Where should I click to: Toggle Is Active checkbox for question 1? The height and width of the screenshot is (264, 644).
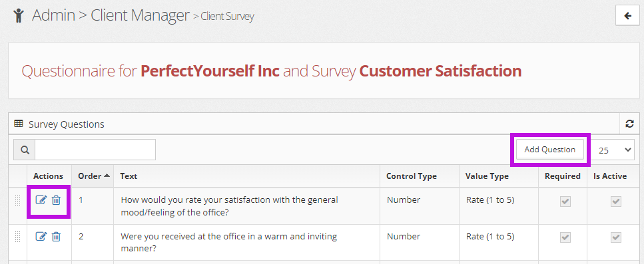(x=615, y=201)
